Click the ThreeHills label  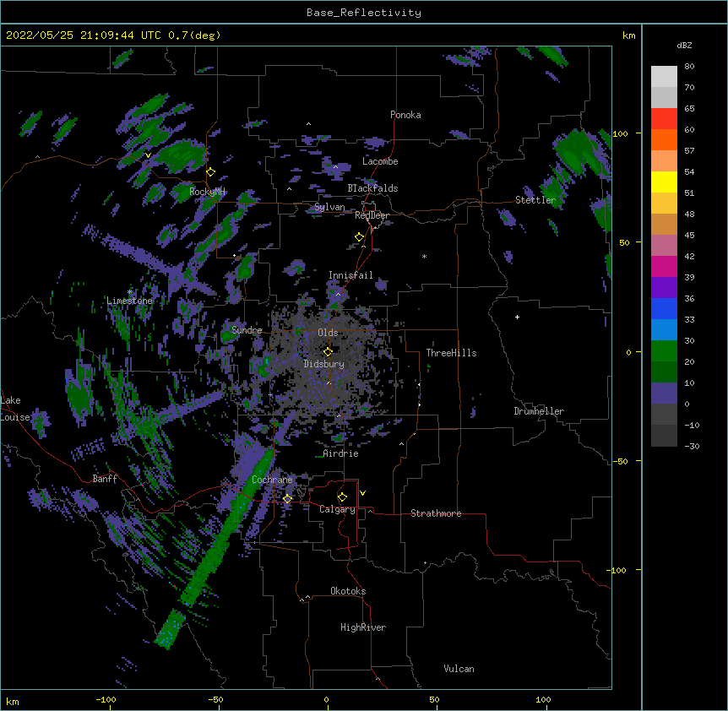click(x=451, y=353)
